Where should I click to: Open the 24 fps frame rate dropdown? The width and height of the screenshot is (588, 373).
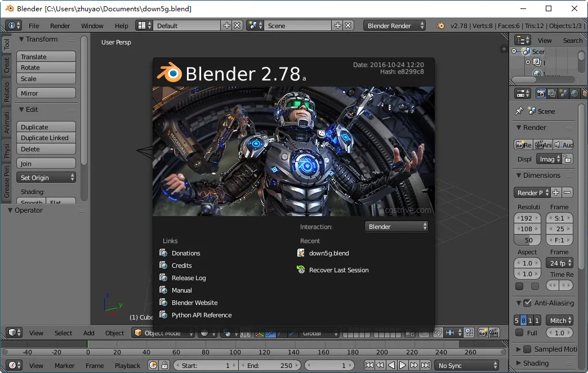tap(559, 263)
